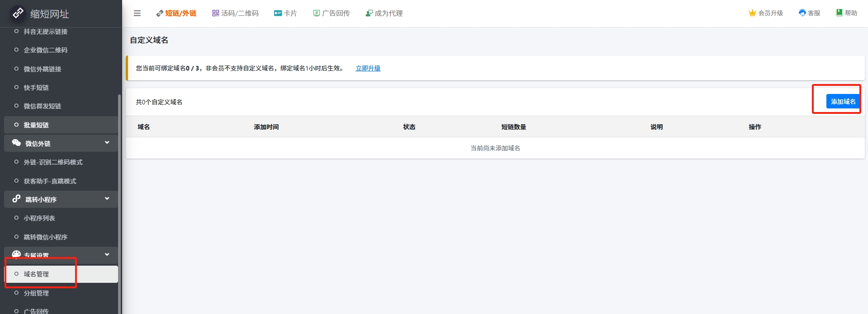Collapse the 跳转小程序 section chevron
This screenshot has height=314, width=868.
(x=107, y=199)
